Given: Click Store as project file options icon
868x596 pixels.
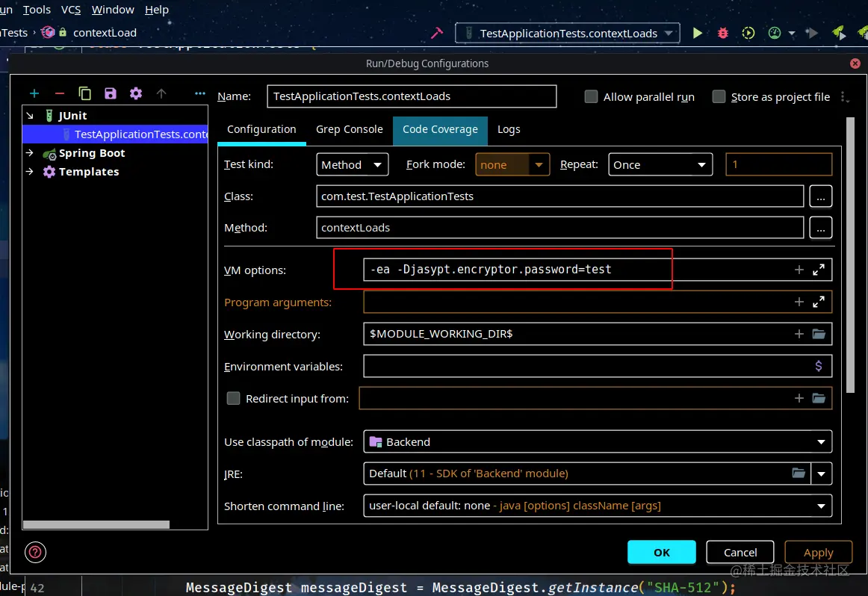Looking at the screenshot, I should click(844, 97).
